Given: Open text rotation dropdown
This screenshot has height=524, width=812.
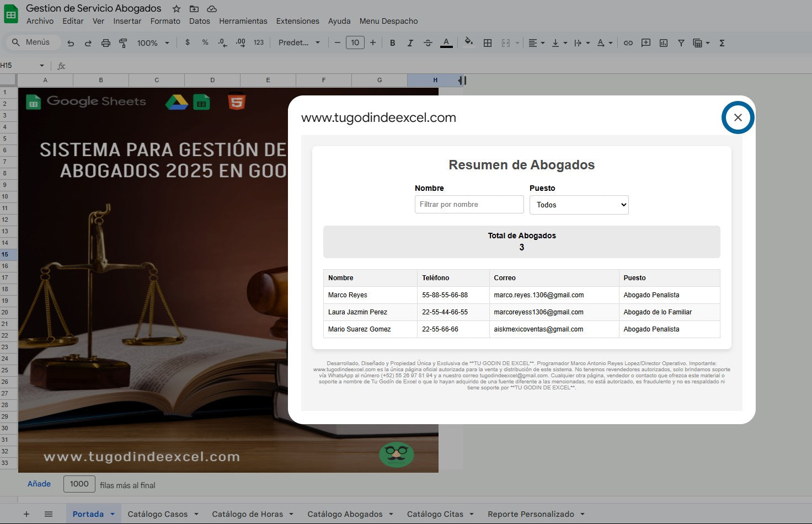Looking at the screenshot, I should tap(605, 43).
